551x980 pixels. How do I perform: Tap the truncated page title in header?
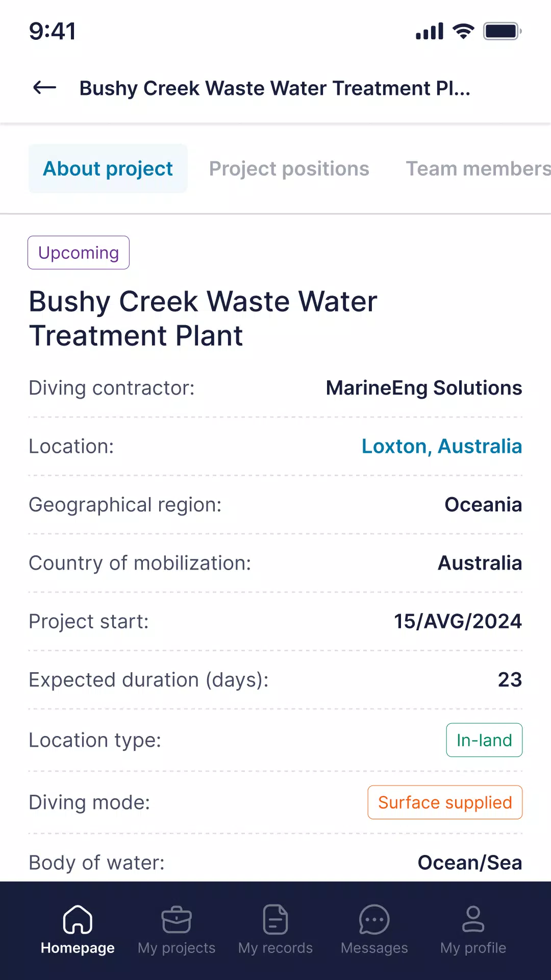274,88
